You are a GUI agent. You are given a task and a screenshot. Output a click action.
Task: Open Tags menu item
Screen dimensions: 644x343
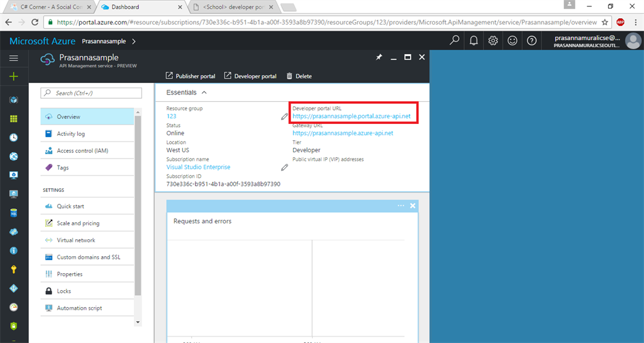pyautogui.click(x=87, y=167)
